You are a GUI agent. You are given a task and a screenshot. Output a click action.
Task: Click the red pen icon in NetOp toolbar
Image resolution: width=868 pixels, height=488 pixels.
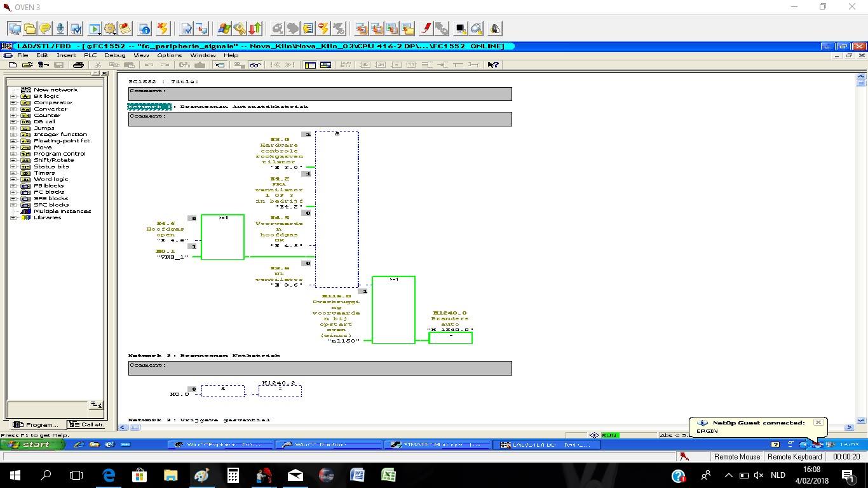click(426, 29)
